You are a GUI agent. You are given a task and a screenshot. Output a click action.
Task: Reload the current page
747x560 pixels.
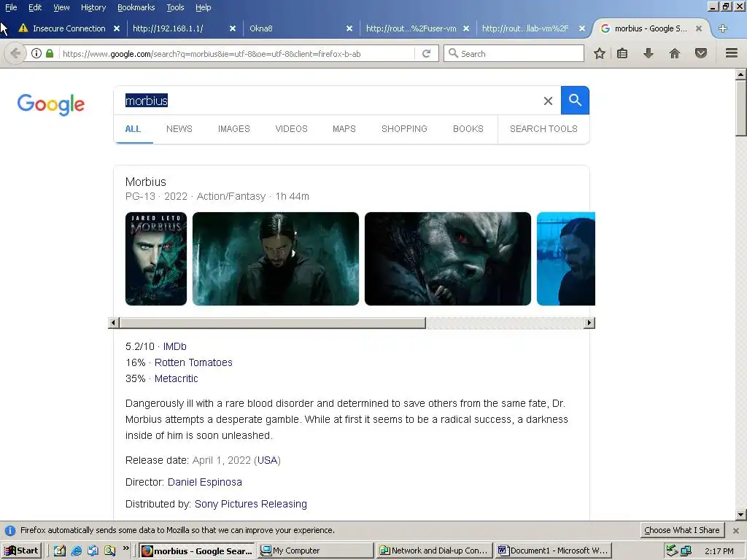(x=426, y=53)
